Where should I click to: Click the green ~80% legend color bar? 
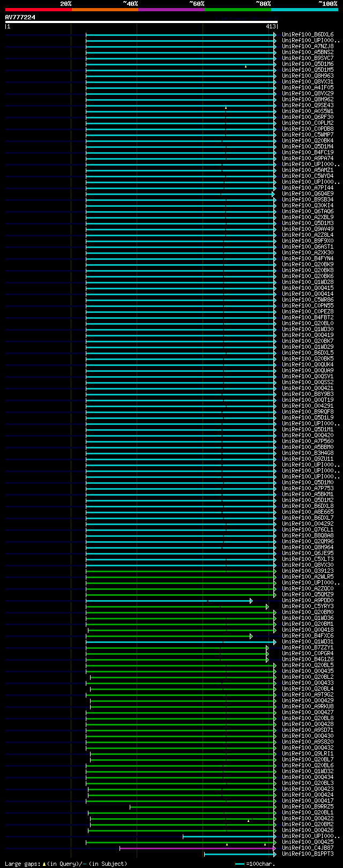[238, 10]
